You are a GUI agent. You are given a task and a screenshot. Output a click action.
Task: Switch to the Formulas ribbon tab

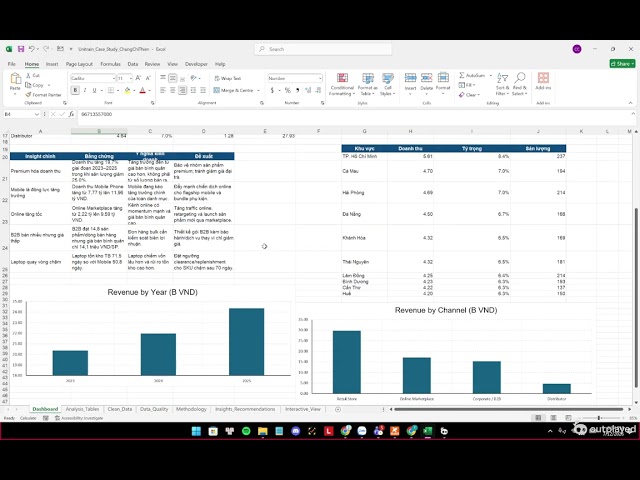click(110, 64)
